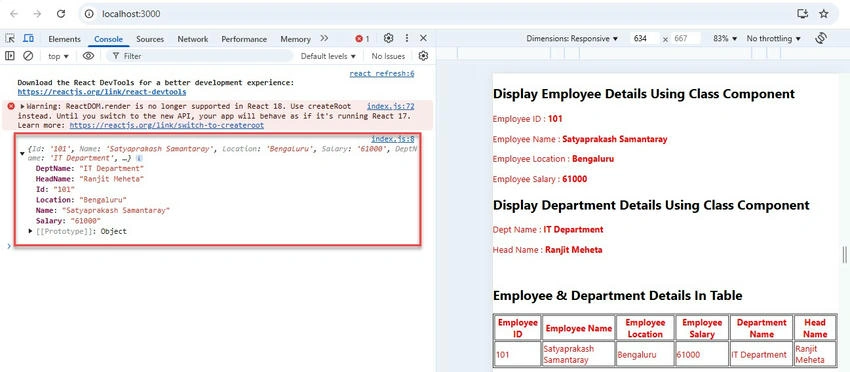The height and width of the screenshot is (372, 850).
Task: Go to the Performance tab
Action: [244, 39]
